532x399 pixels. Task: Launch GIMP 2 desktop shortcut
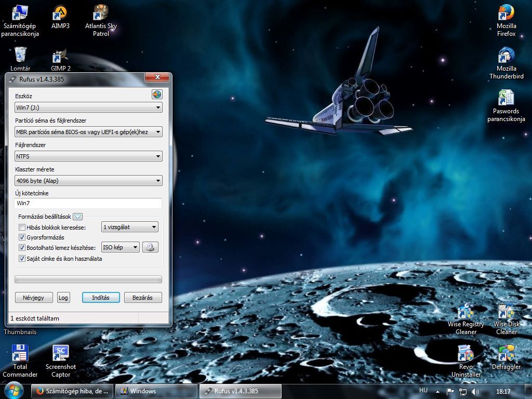pos(60,60)
